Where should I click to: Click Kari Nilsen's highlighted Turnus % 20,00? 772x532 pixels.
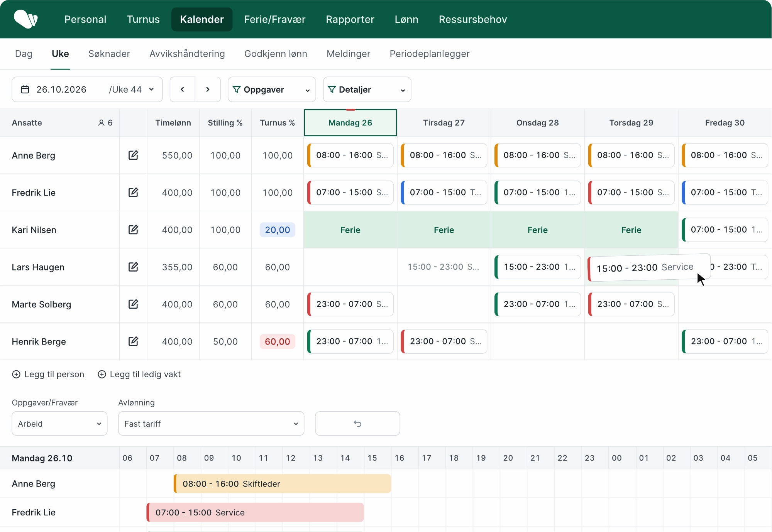pyautogui.click(x=278, y=230)
